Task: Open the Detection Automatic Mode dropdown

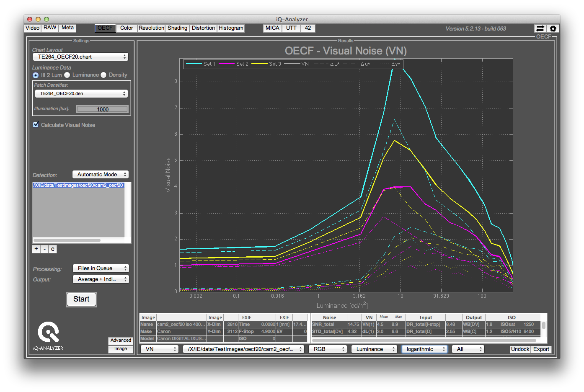Action: pyautogui.click(x=101, y=175)
